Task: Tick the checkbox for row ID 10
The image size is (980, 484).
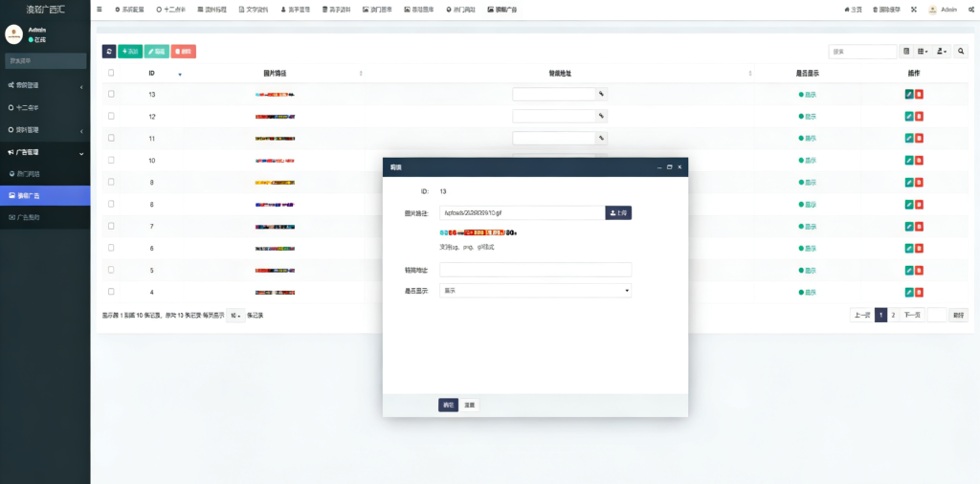Action: click(x=111, y=160)
